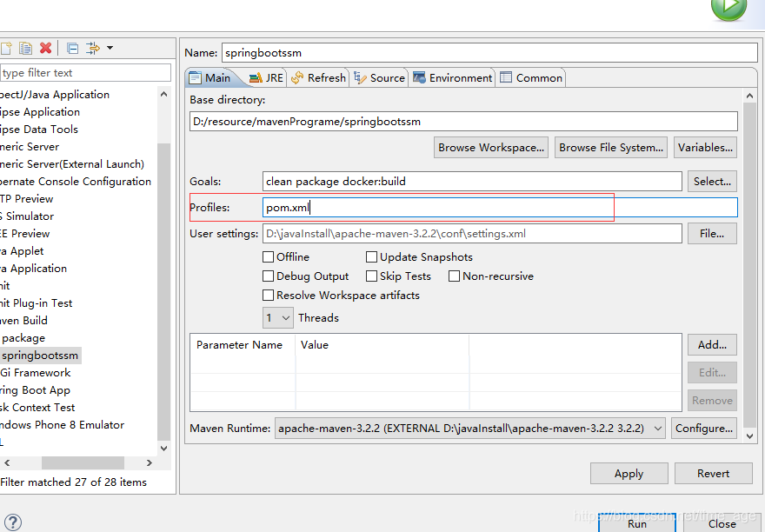Click the Collapse All icon
This screenshot has height=532, width=765.
point(73,48)
